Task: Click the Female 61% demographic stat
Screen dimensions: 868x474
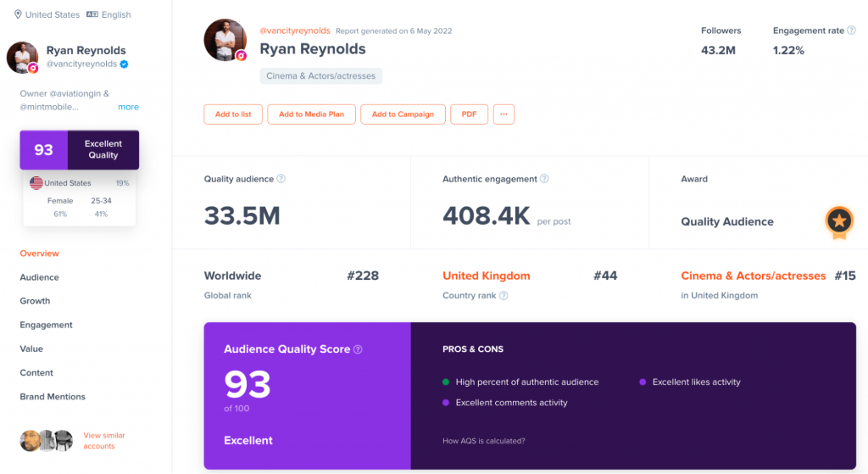Action: (x=60, y=207)
